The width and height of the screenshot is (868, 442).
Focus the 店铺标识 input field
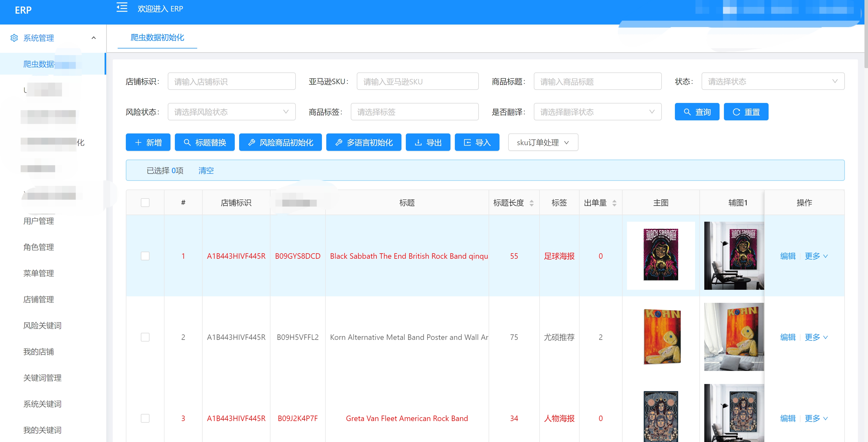[232, 81]
